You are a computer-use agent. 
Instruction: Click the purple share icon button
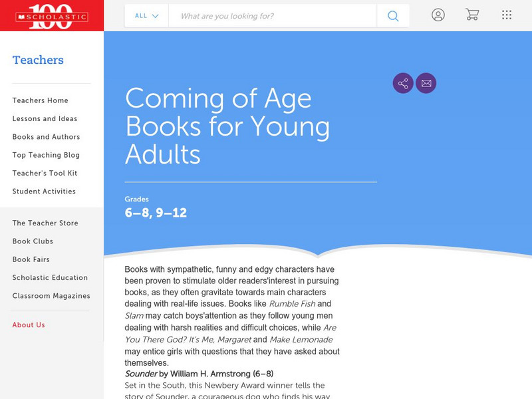pyautogui.click(x=403, y=83)
